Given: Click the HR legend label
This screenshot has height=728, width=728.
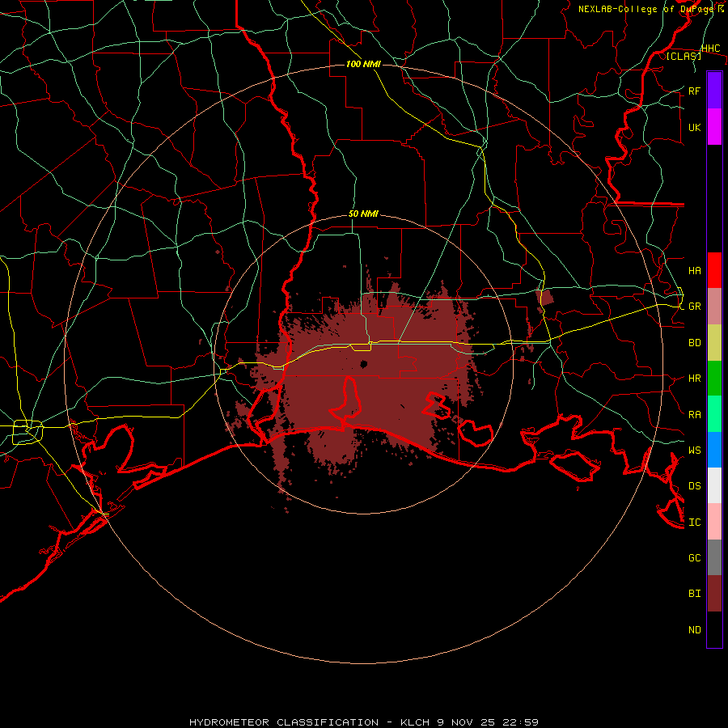Looking at the screenshot, I should [x=694, y=379].
